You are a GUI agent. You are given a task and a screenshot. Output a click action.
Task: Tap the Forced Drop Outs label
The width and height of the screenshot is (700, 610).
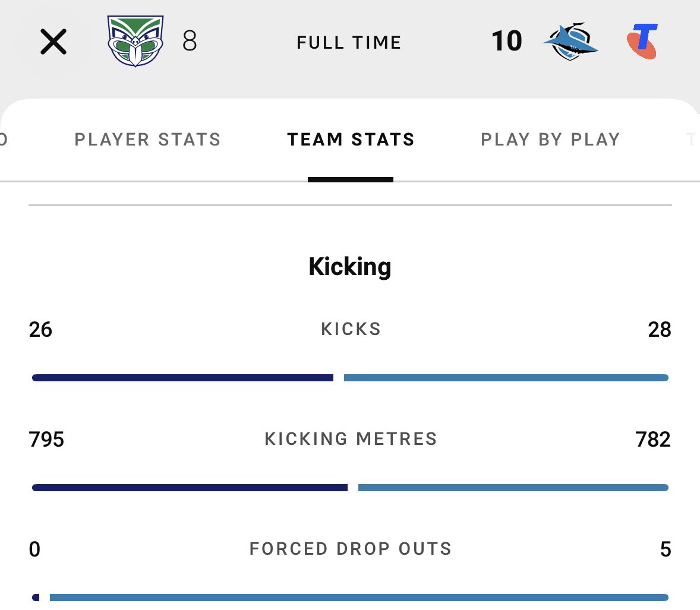point(351,549)
